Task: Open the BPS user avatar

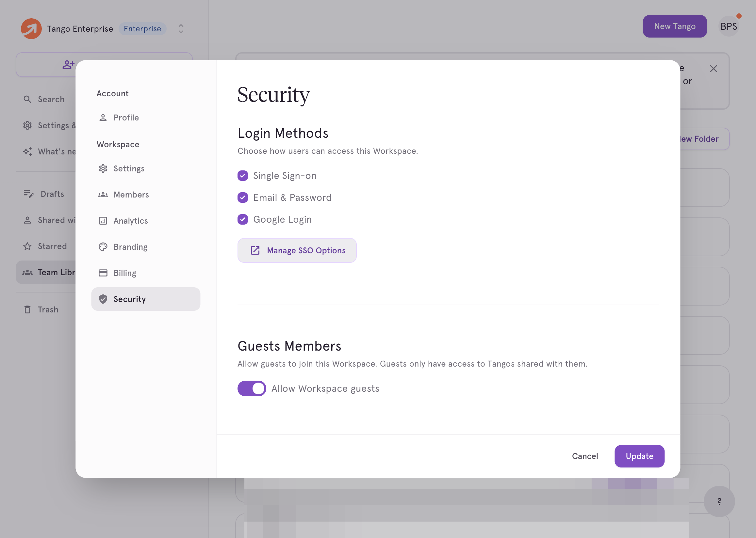Action: pyautogui.click(x=729, y=26)
